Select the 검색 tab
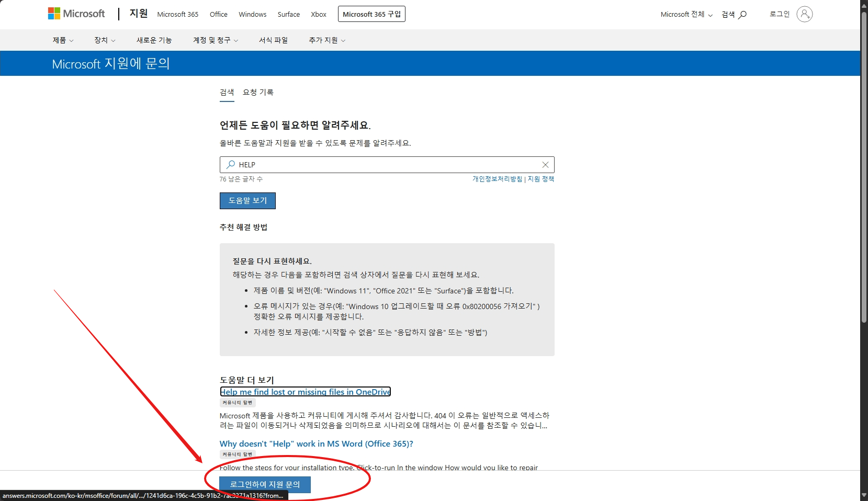Screen dimensions: 868x501 coord(227,93)
